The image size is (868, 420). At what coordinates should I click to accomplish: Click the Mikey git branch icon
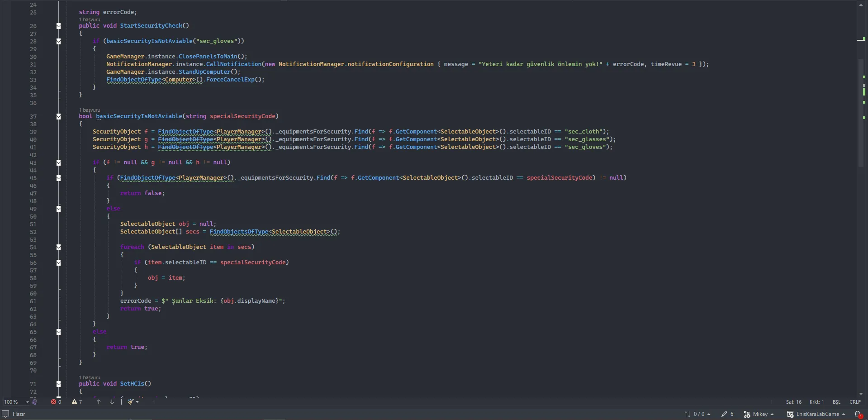point(747,414)
